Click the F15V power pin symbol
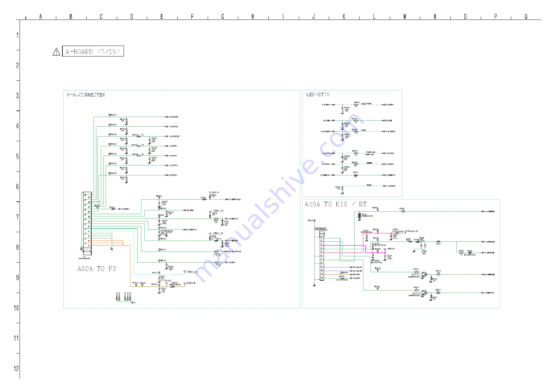 point(167,283)
